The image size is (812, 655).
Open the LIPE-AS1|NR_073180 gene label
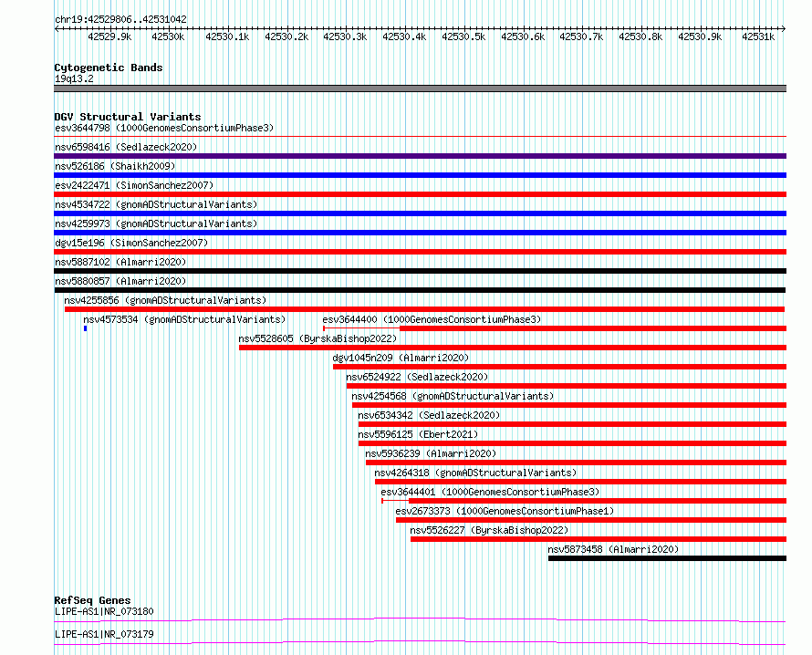104,611
